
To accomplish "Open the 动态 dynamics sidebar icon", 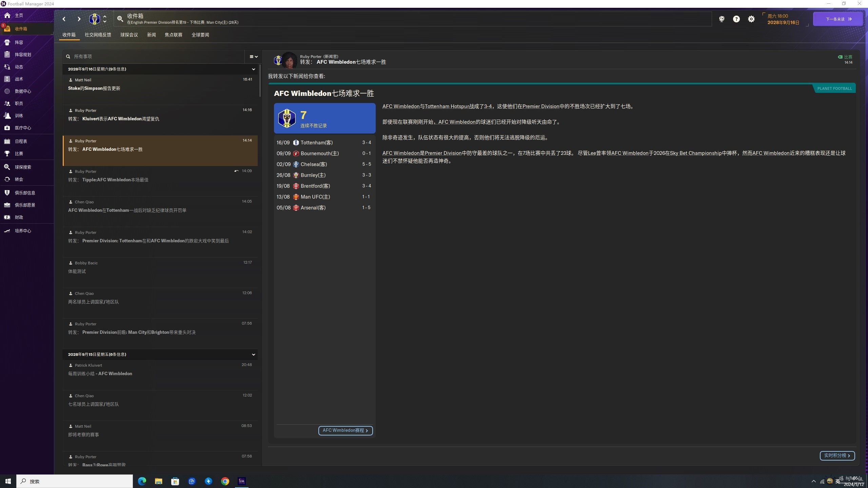I will [7, 67].
